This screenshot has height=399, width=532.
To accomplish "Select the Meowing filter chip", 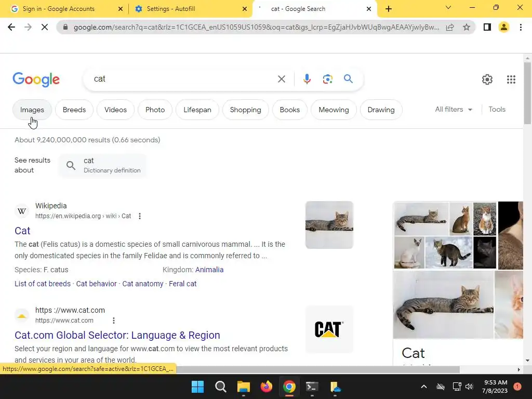I will tap(334, 110).
